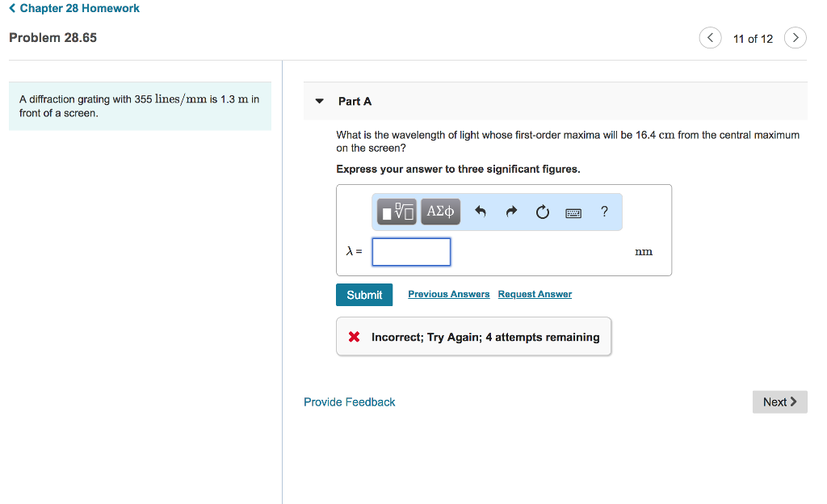The image size is (827, 504).
Task: Focus the wavelength λ answer field
Action: pyautogui.click(x=411, y=252)
